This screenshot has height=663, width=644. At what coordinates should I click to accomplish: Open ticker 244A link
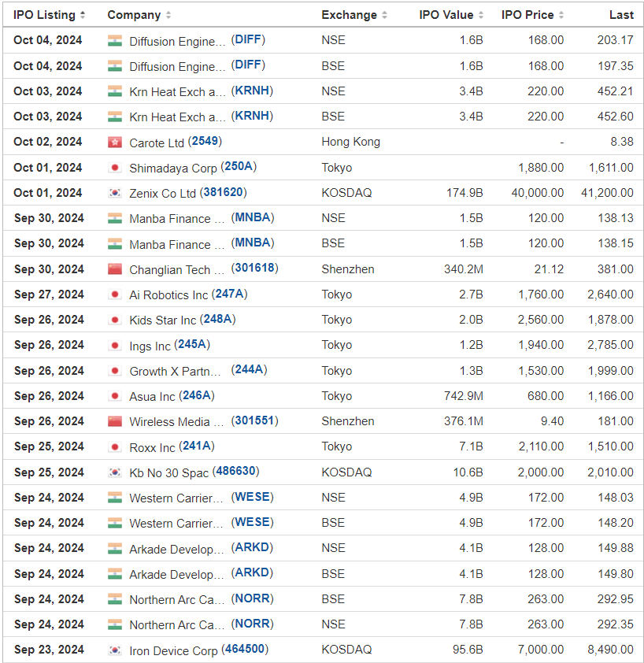point(249,370)
